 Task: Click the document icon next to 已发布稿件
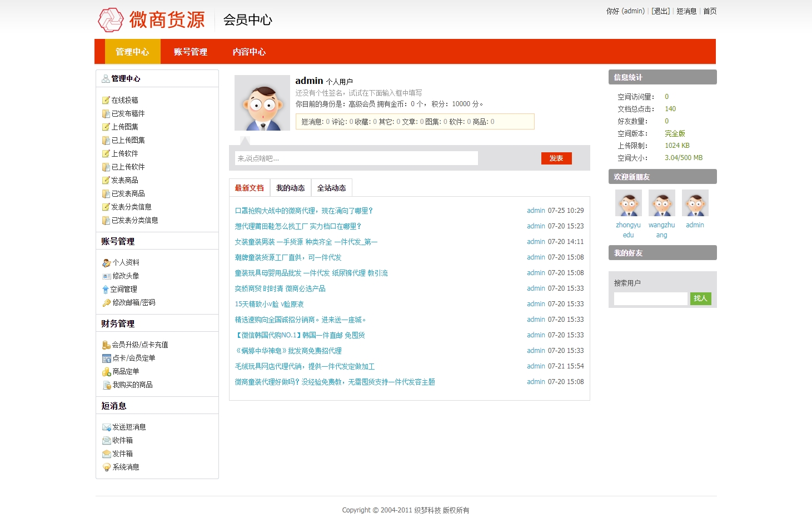(106, 113)
